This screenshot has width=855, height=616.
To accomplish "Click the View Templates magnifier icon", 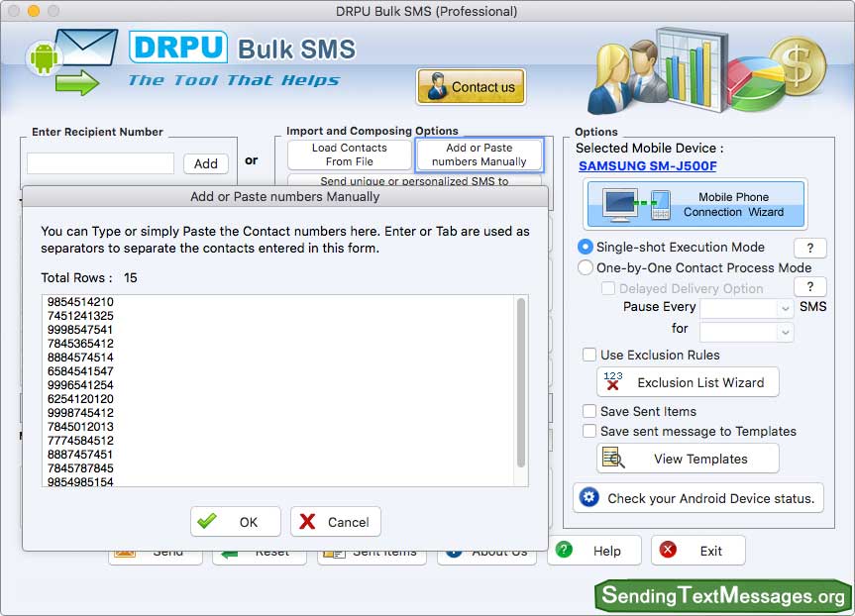I will 613,458.
